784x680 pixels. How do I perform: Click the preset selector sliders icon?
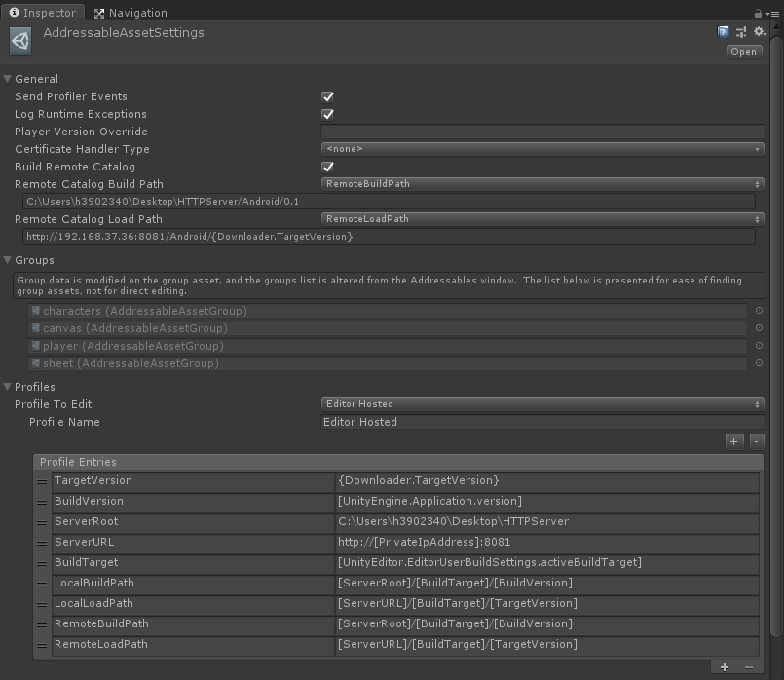point(741,32)
